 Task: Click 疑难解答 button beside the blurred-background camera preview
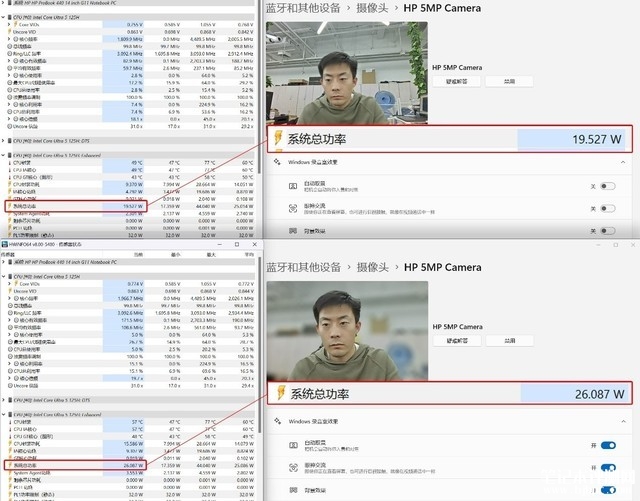point(457,341)
